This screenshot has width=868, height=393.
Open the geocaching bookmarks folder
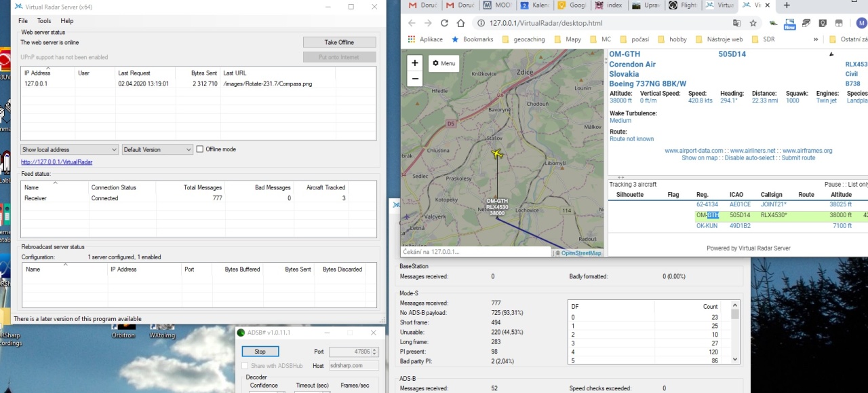524,39
